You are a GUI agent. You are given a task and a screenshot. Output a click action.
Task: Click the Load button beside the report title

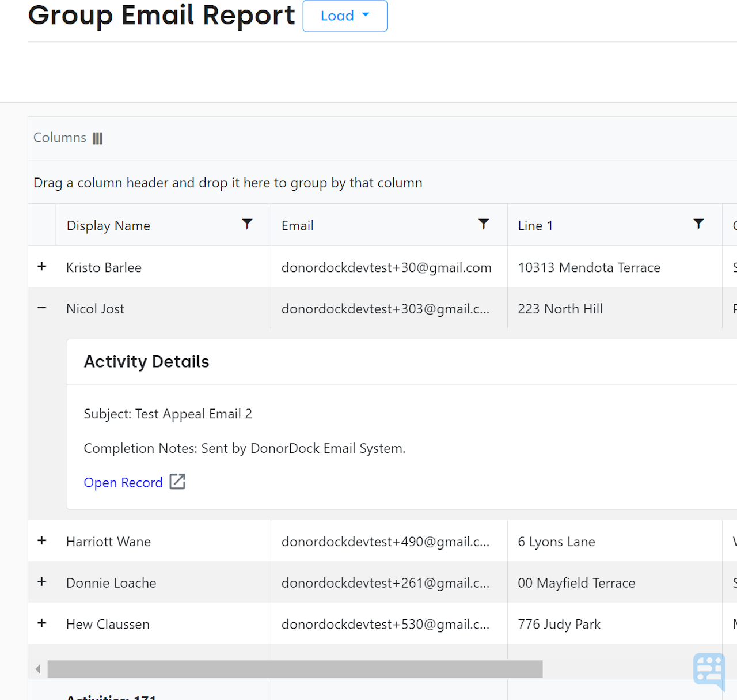pyautogui.click(x=344, y=16)
